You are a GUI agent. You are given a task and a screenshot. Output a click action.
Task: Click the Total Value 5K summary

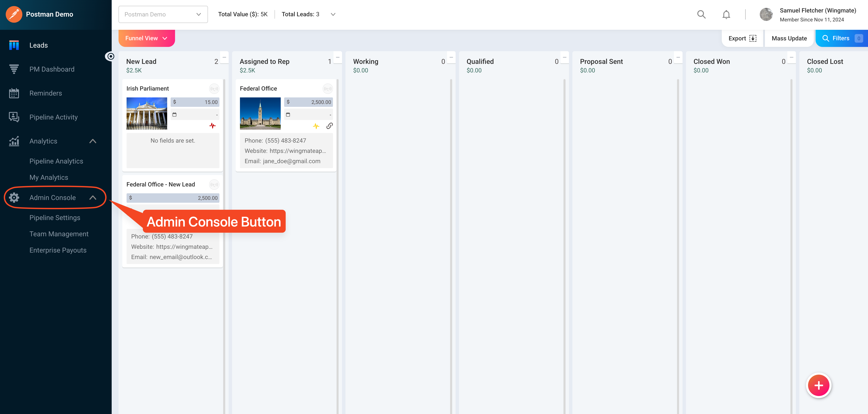pyautogui.click(x=243, y=14)
